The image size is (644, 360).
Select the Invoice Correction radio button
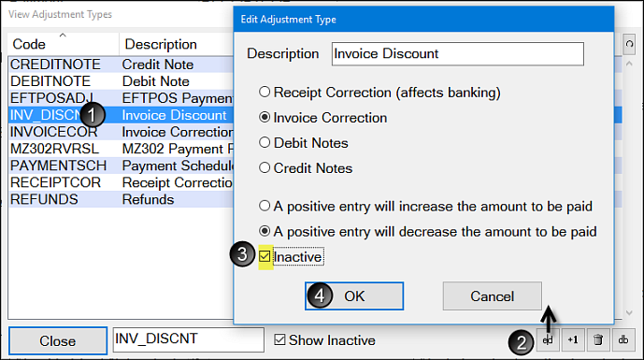(265, 118)
